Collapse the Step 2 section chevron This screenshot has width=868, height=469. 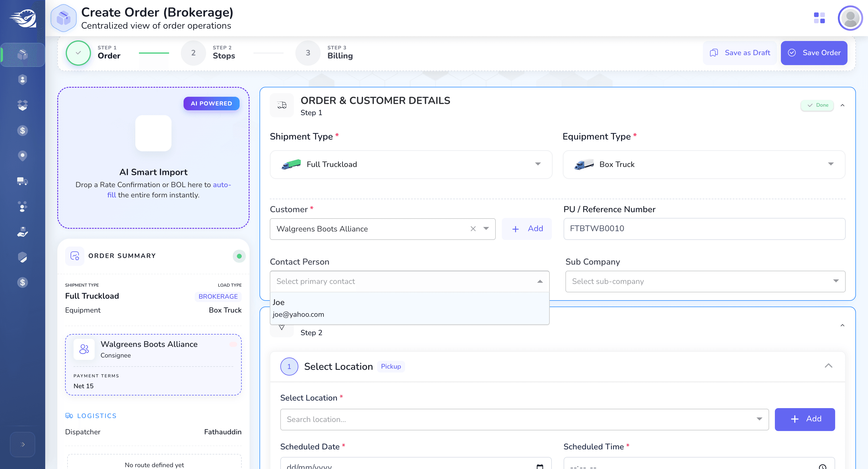[842, 326]
